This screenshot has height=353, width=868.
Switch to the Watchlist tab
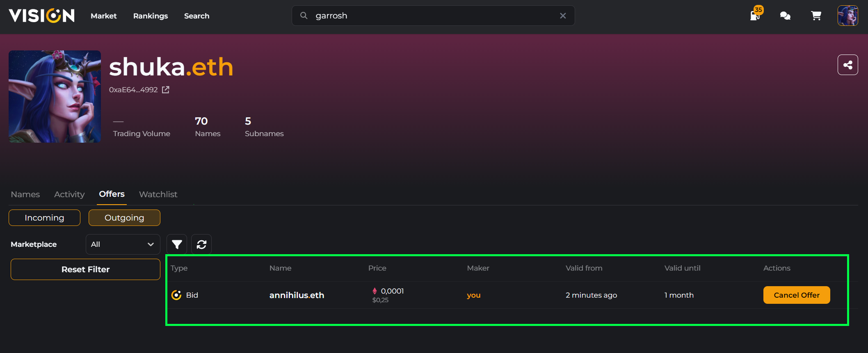click(x=158, y=194)
